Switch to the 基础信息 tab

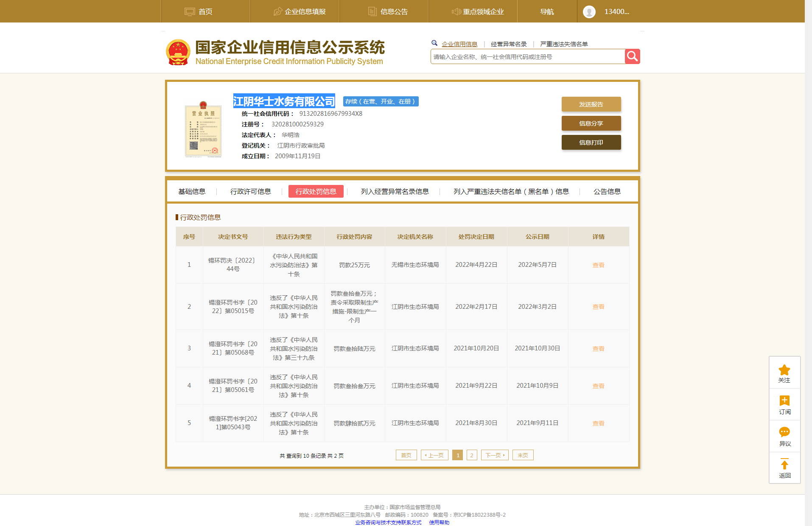tap(192, 191)
